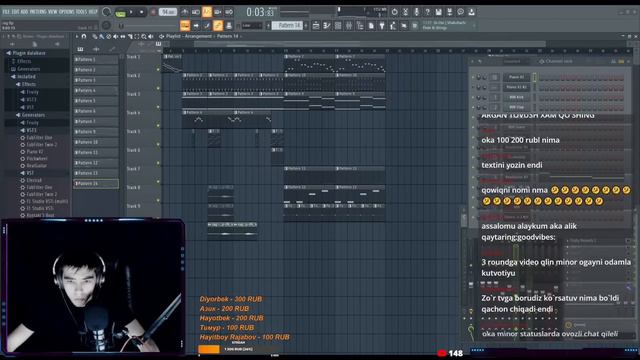Select the playlist Playback speaker tool
The width and height of the screenshot is (640, 360).
pos(151,36)
